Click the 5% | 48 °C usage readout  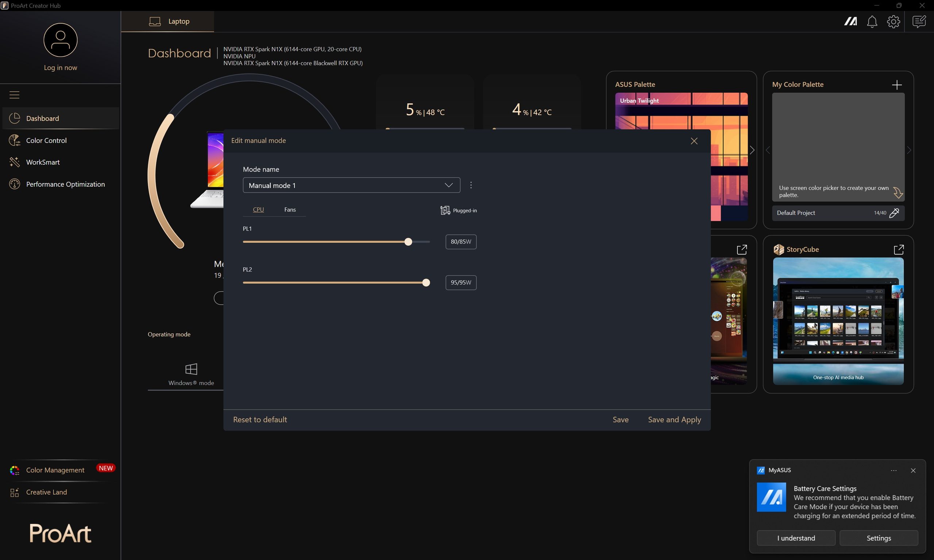[x=425, y=110]
